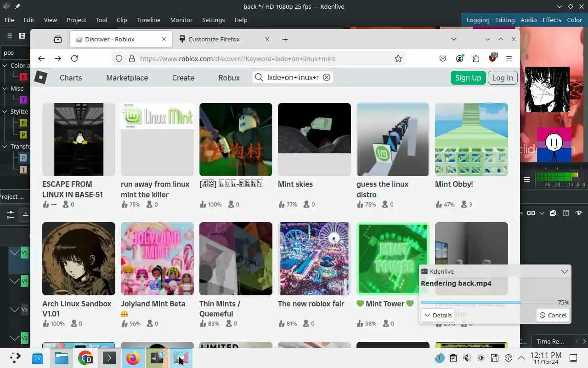The image size is (588, 368).
Task: Click Kdenlive effect stack save icon
Action: (x=553, y=213)
